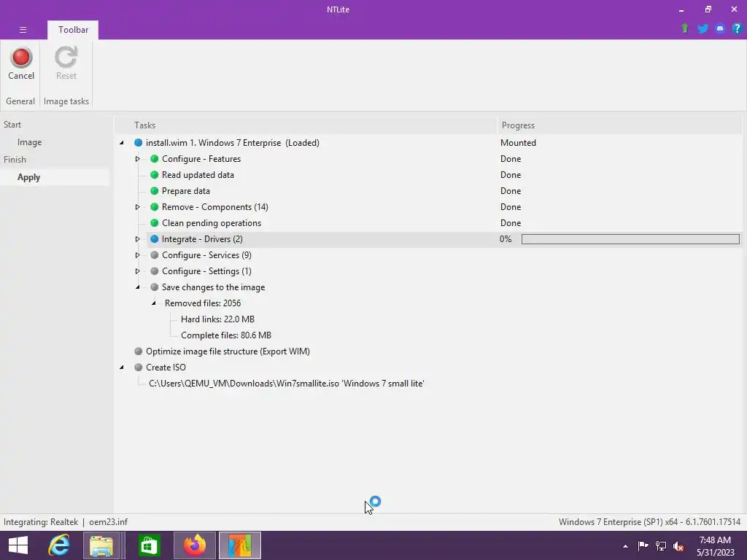Expand the Configure - Features node

(138, 159)
